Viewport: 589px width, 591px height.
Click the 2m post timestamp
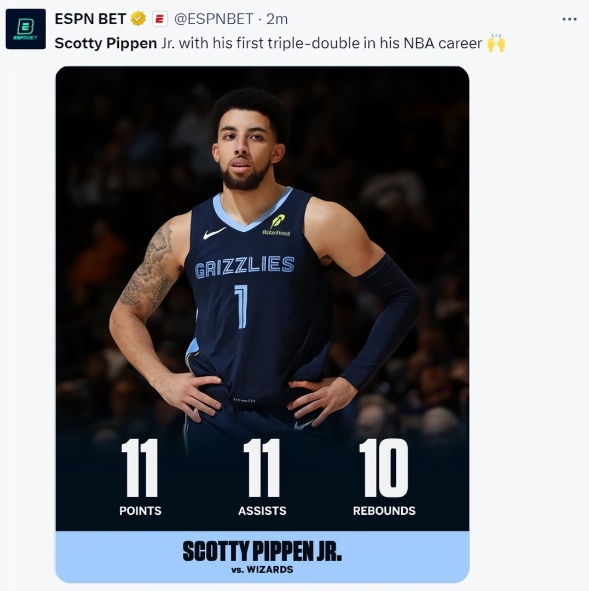point(277,19)
